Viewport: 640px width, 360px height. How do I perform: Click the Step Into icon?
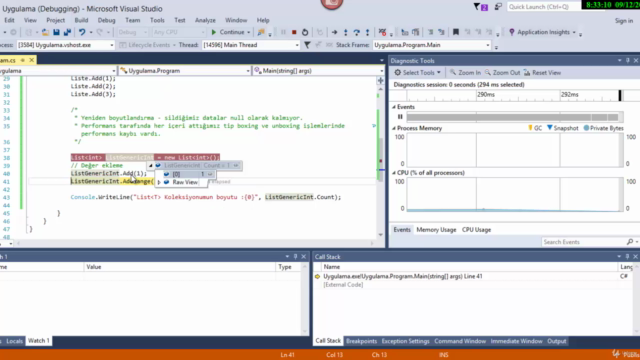[345, 32]
